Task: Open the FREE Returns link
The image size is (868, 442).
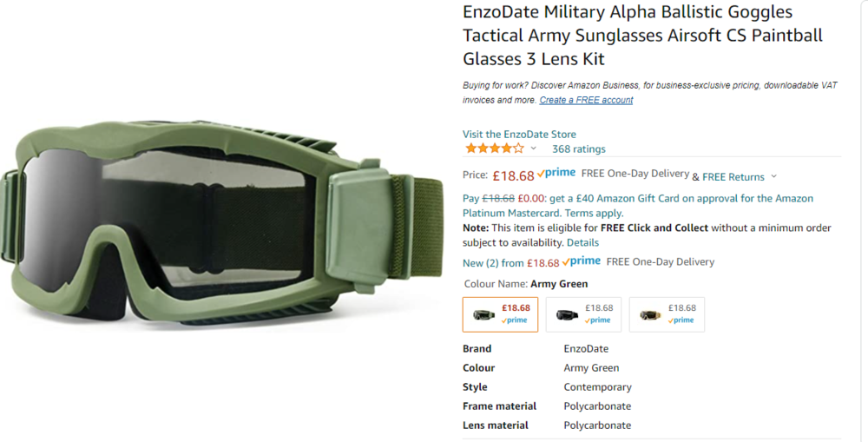Action: tap(733, 176)
